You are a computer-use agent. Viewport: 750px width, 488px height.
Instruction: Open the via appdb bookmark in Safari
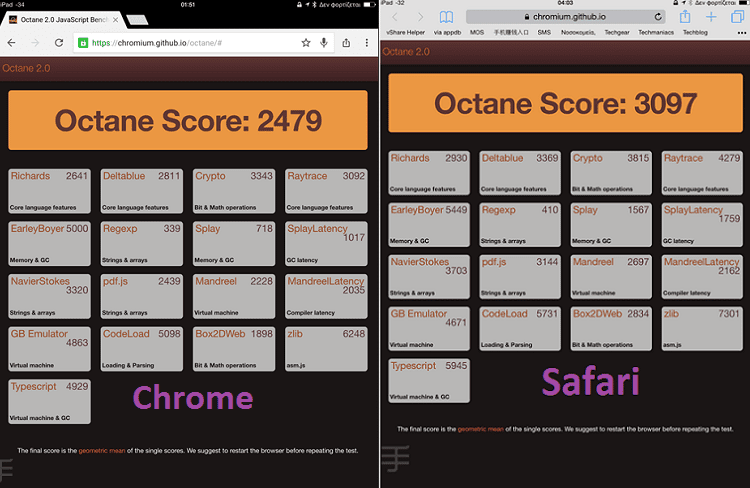coord(447,33)
